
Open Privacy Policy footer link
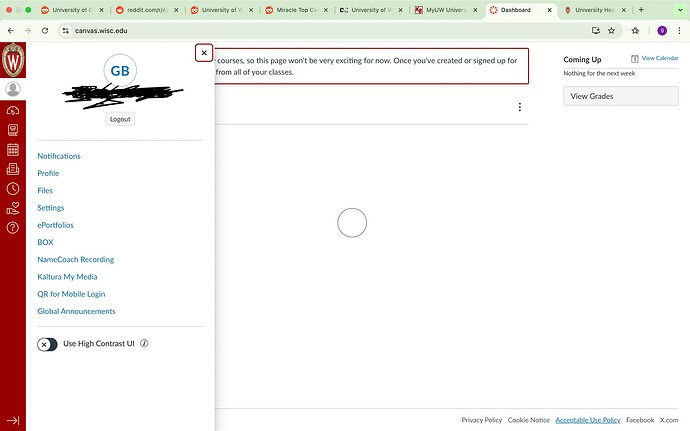(481, 420)
